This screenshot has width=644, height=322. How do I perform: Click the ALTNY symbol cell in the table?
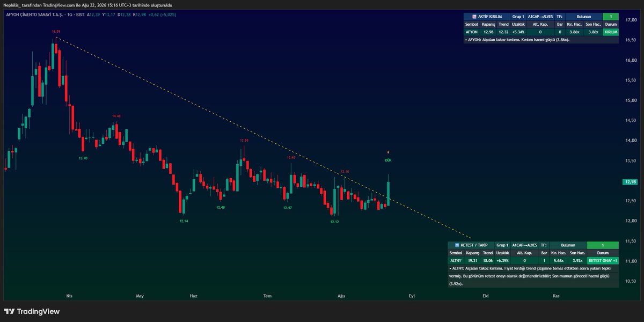click(x=456, y=260)
